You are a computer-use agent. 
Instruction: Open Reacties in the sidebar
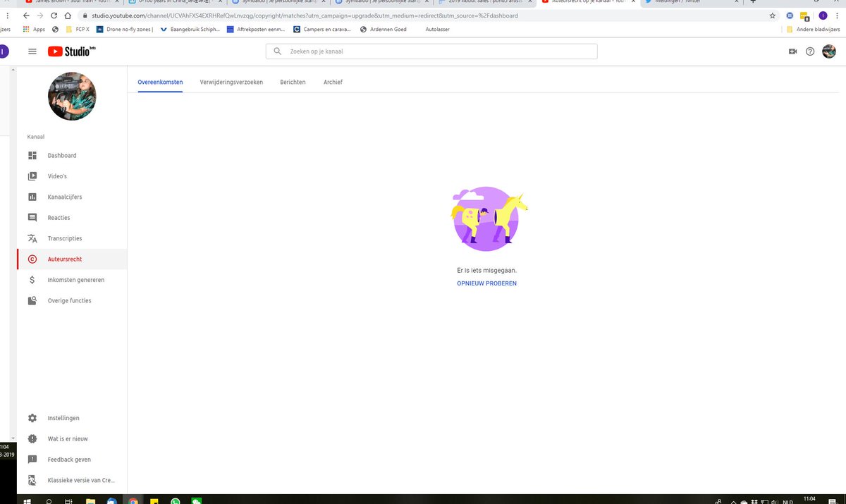72,218
